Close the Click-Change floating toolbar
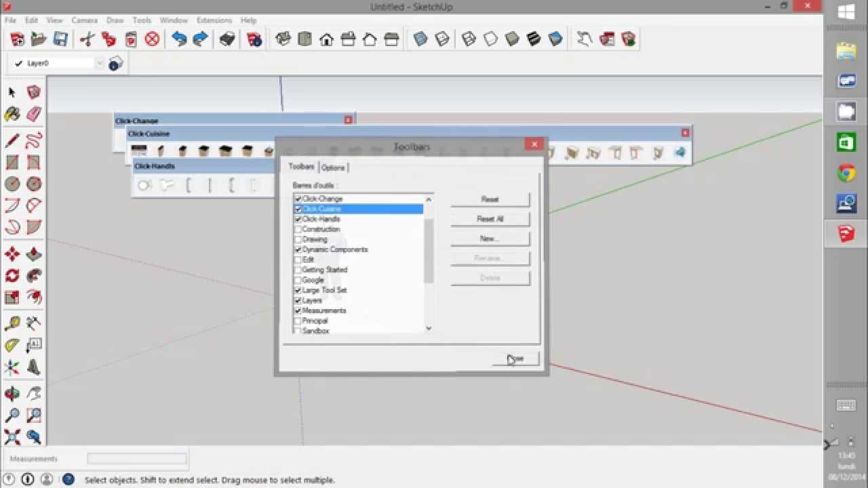868x488 pixels. pyautogui.click(x=349, y=120)
